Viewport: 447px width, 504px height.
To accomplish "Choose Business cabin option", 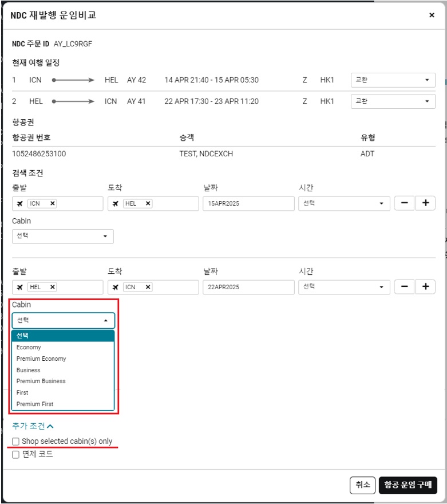I will (x=63, y=370).
